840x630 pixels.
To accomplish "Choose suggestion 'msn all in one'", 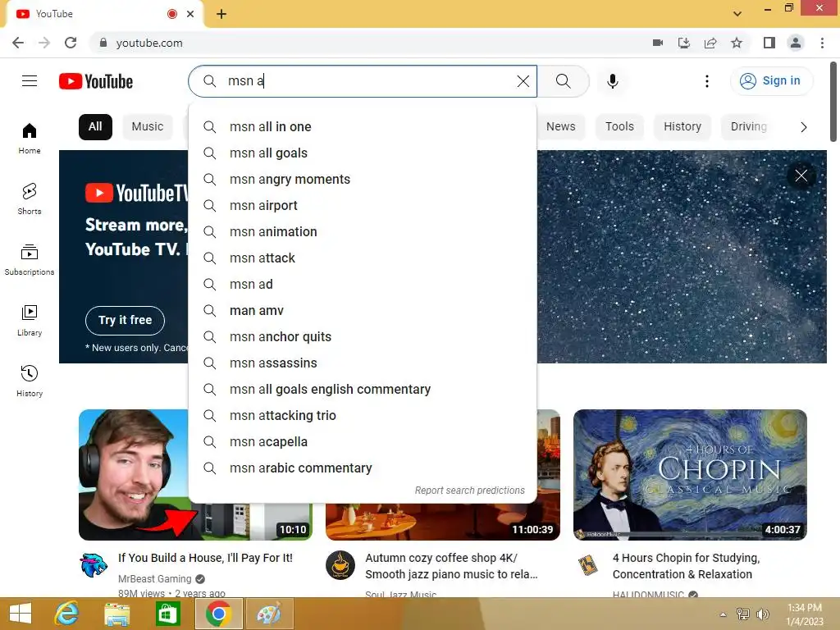I will coord(363,127).
